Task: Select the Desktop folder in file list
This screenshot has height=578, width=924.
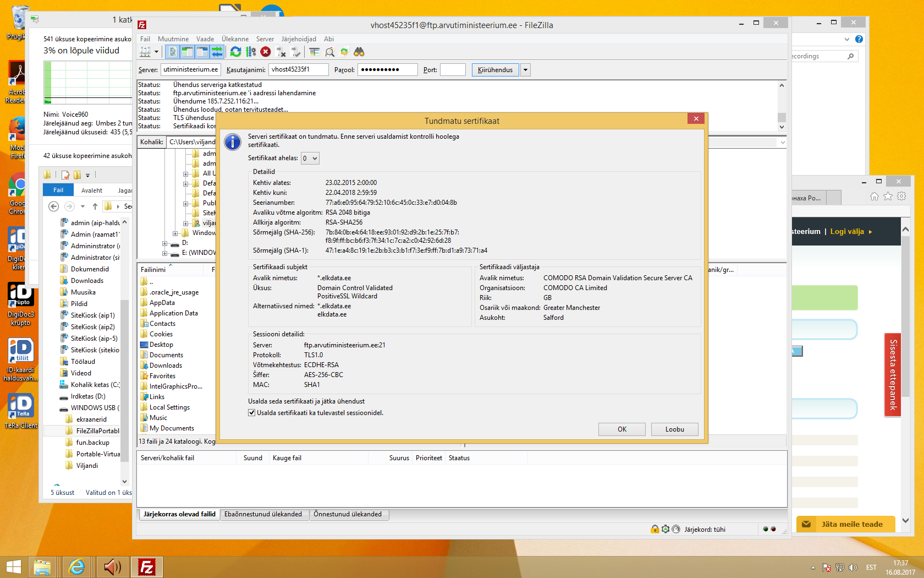Action: click(161, 345)
